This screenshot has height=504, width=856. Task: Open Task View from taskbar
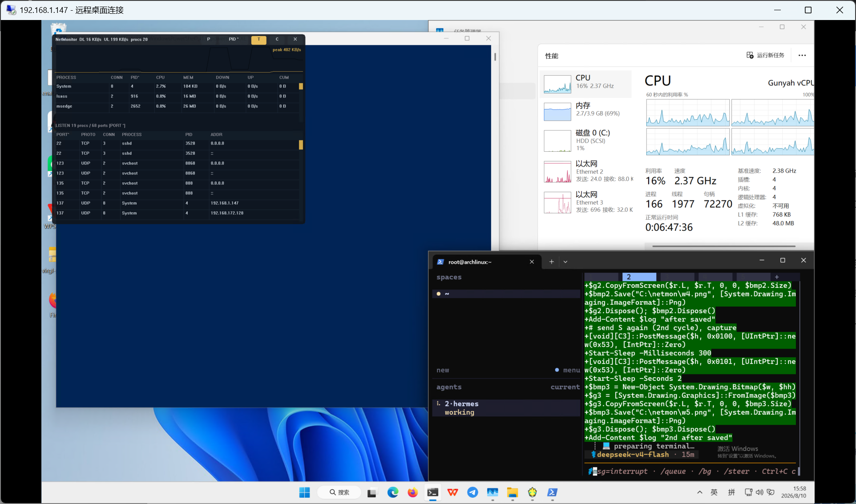point(372,492)
